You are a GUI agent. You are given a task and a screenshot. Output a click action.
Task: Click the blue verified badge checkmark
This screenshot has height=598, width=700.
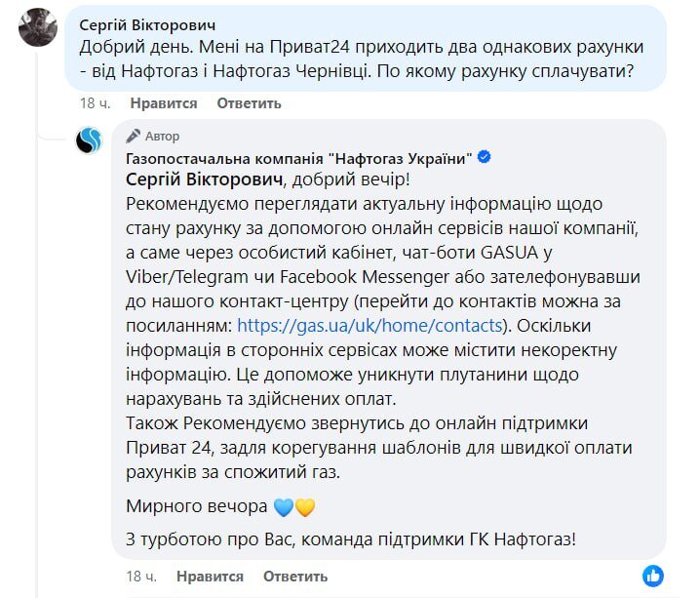pyautogui.click(x=486, y=158)
